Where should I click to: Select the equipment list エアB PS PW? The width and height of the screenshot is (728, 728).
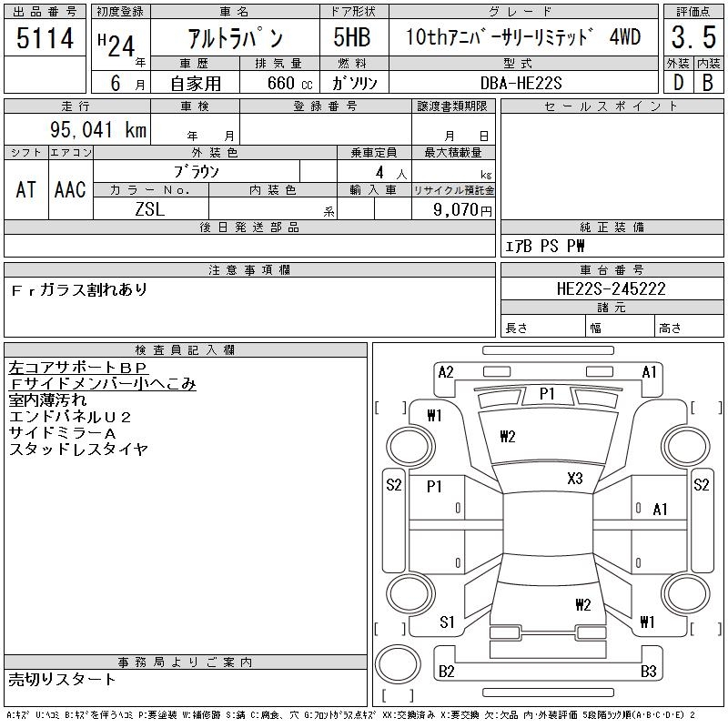(544, 246)
